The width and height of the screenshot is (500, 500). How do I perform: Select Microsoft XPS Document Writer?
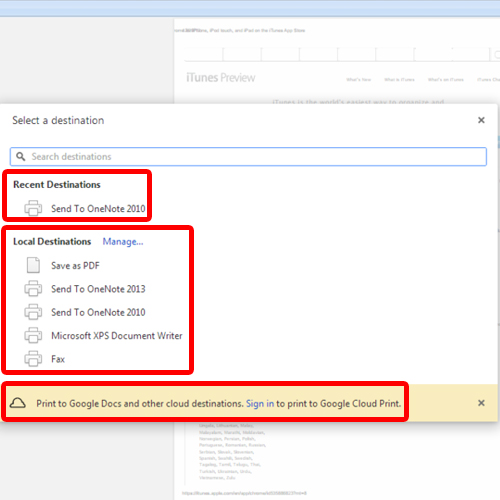(x=117, y=336)
